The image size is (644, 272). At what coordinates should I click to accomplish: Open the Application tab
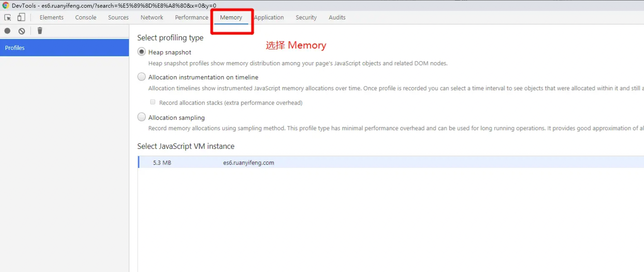point(269,17)
